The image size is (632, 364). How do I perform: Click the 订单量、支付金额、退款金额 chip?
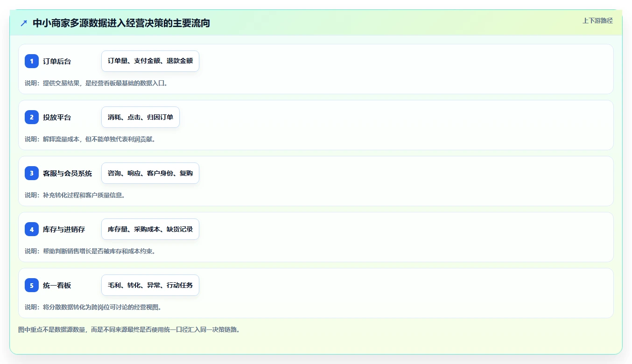click(x=150, y=61)
